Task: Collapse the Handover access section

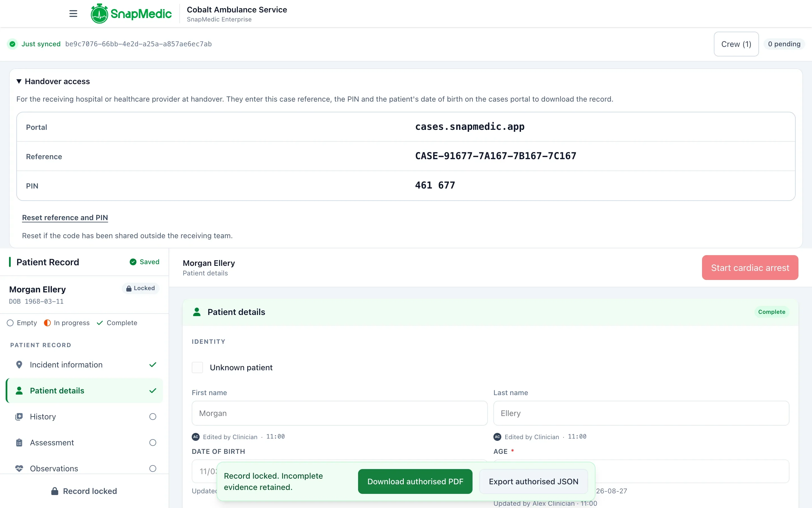Action: 53,81
